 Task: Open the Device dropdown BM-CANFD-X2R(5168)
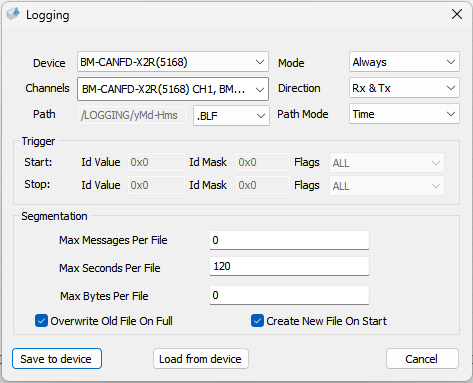point(173,62)
